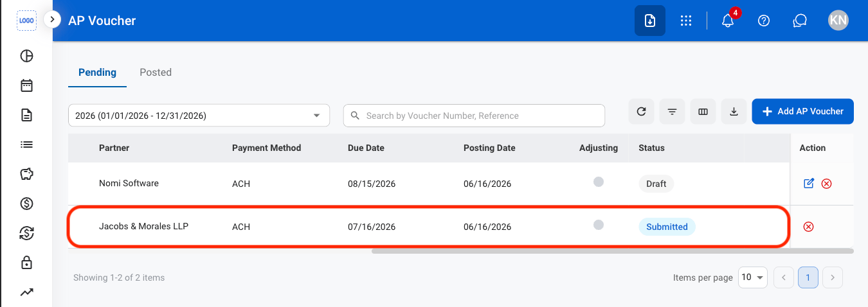Toggle the Adjusting indicator for Jacobs & Morales LLP
Viewport: 868px width, 307px height.
tap(599, 225)
